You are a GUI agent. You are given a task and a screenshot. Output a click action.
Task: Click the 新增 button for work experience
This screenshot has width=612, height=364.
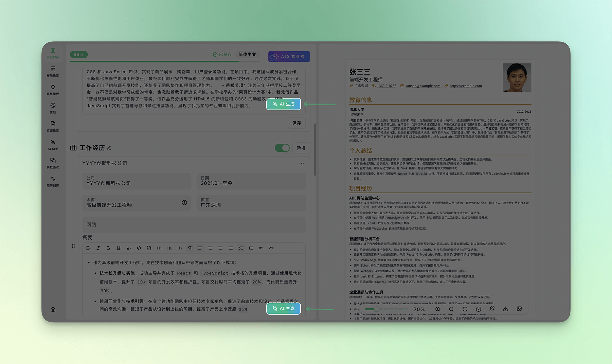(x=301, y=148)
